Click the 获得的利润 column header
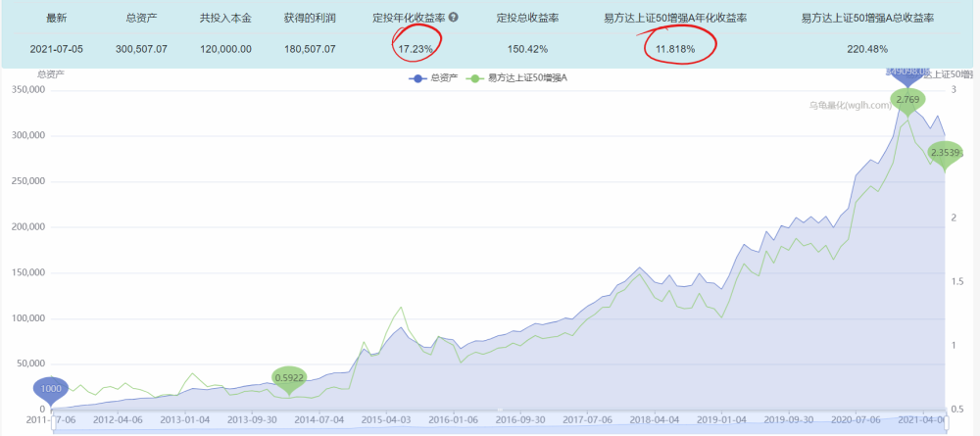980x436 pixels. point(309,18)
